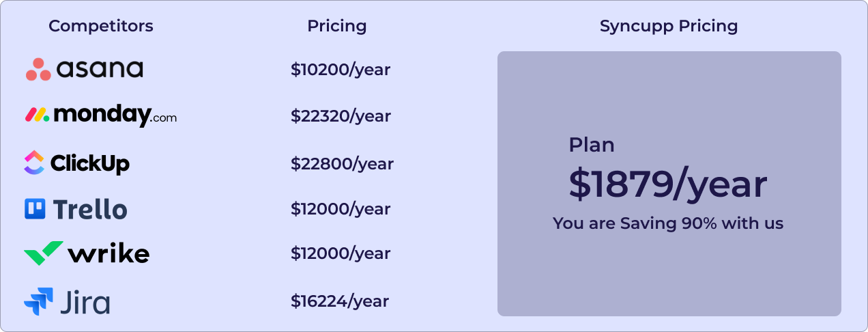The height and width of the screenshot is (332, 868).
Task: Click the ClickUp logo icon
Action: coord(34,163)
